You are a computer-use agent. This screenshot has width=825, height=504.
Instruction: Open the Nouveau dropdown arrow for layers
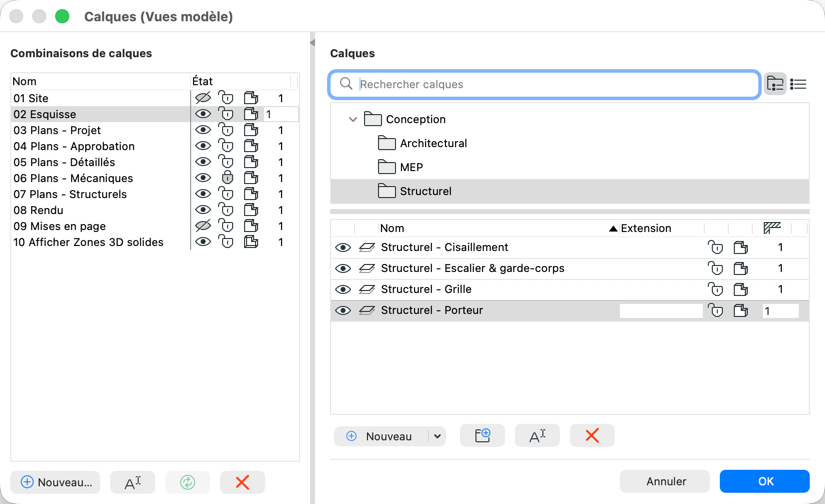(437, 436)
